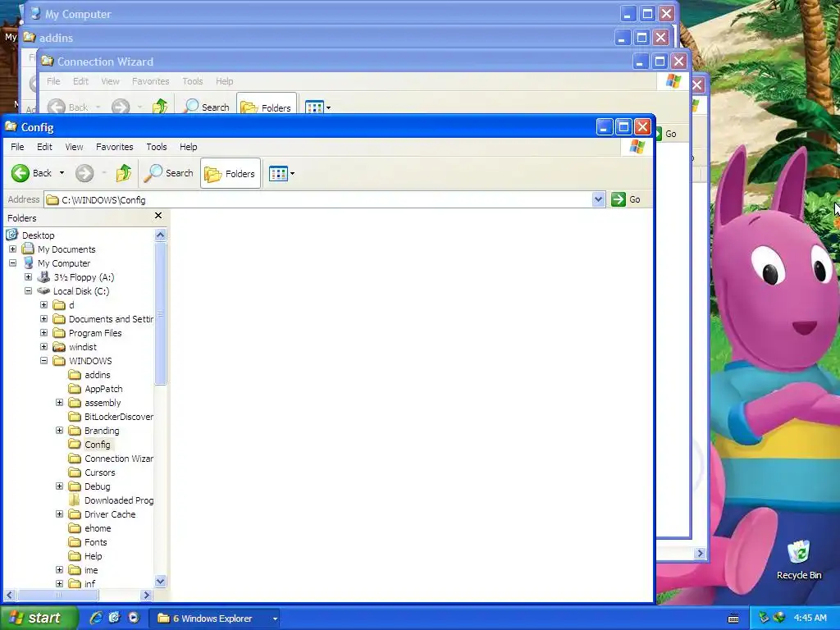Viewport: 840px width, 630px height.
Task: Go up one folder level in Config window
Action: tap(124, 173)
